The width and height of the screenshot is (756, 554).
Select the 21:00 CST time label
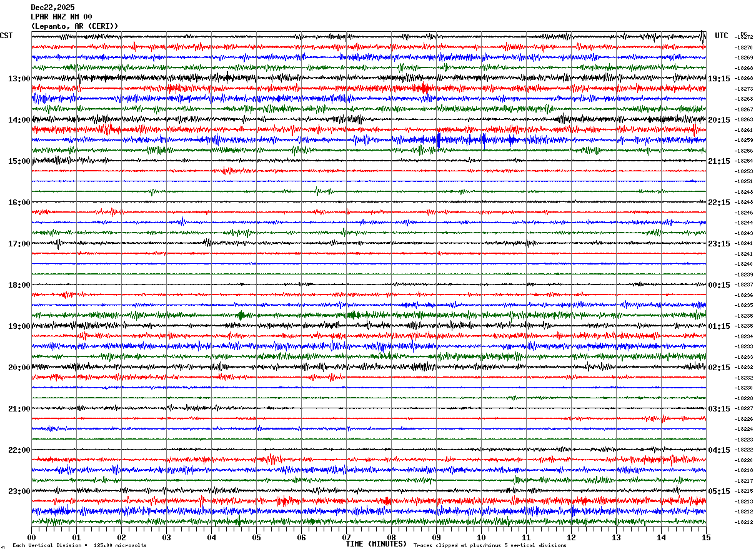[19, 409]
